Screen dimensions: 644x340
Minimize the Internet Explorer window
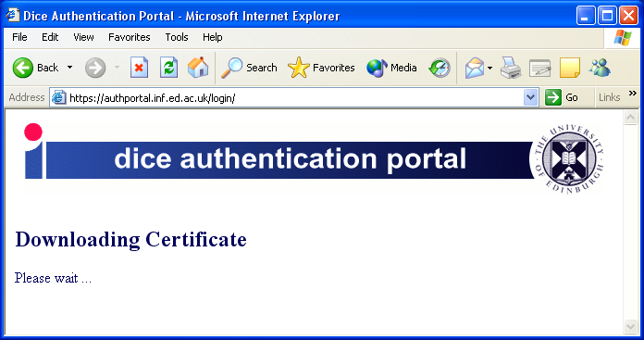(586, 16)
